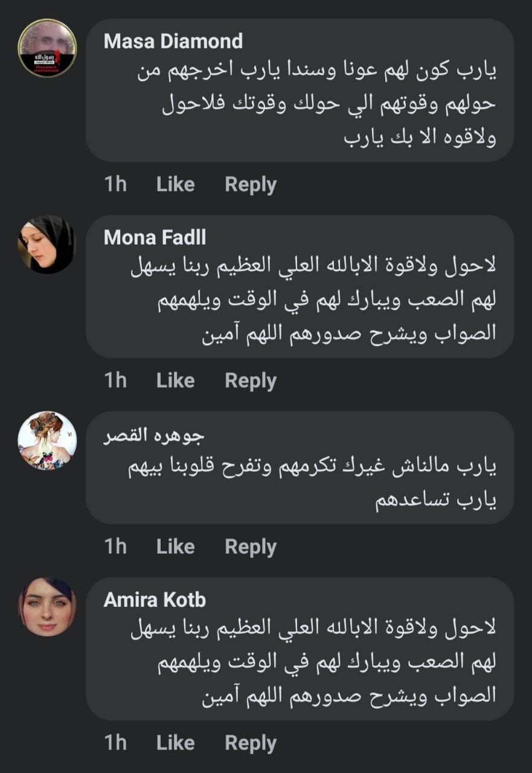Open جوهره القصر profile picture
The width and height of the screenshot is (532, 773).
[47, 440]
